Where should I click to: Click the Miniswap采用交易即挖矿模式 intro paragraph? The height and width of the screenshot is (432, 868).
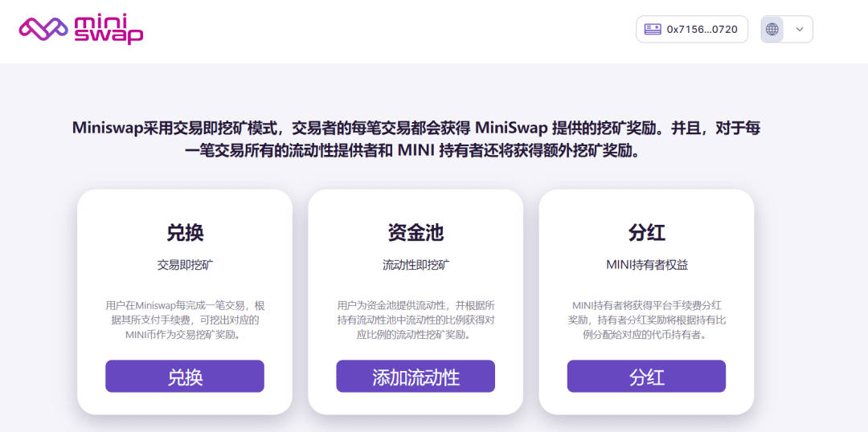pos(416,139)
